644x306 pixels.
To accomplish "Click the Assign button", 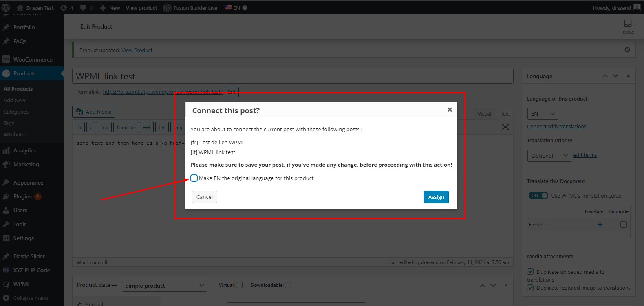I will pos(436,197).
